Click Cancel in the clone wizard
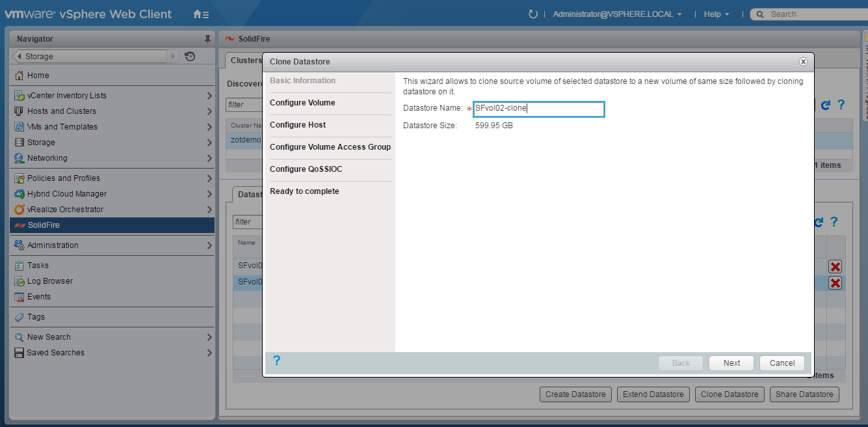The width and height of the screenshot is (868, 427). 782,363
